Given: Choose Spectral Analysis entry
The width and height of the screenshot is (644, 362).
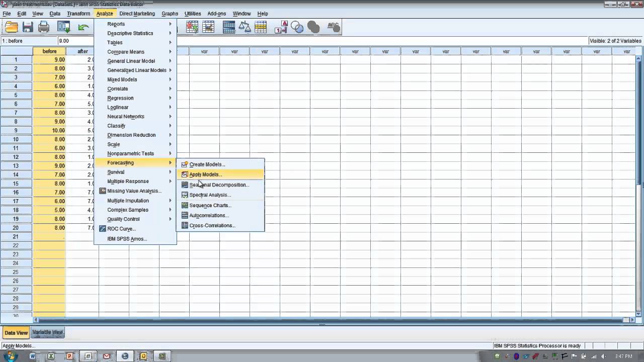Looking at the screenshot, I should coord(220,195).
